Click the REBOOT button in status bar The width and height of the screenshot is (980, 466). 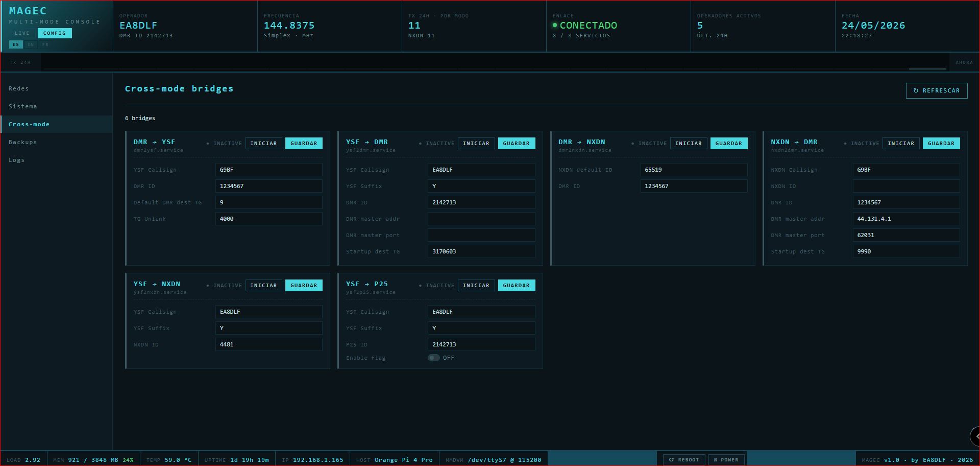pyautogui.click(x=684, y=460)
